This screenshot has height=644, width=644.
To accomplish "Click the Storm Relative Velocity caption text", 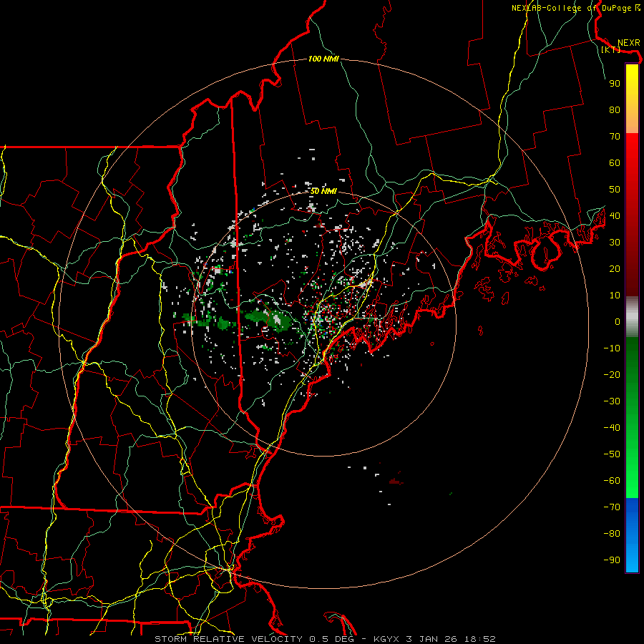I will tap(325, 639).
